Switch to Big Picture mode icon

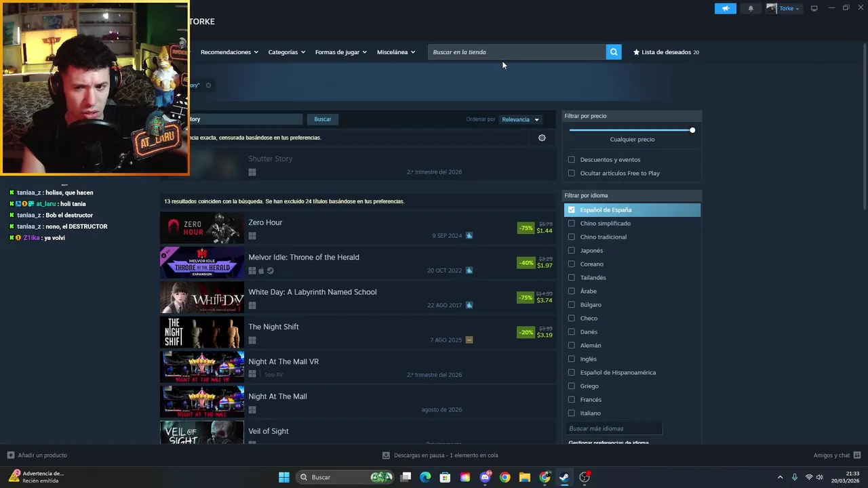click(x=814, y=9)
